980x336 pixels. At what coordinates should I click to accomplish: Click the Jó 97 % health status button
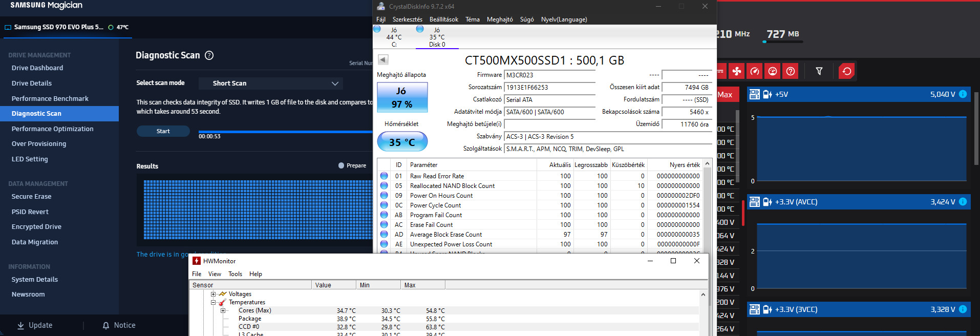[402, 97]
